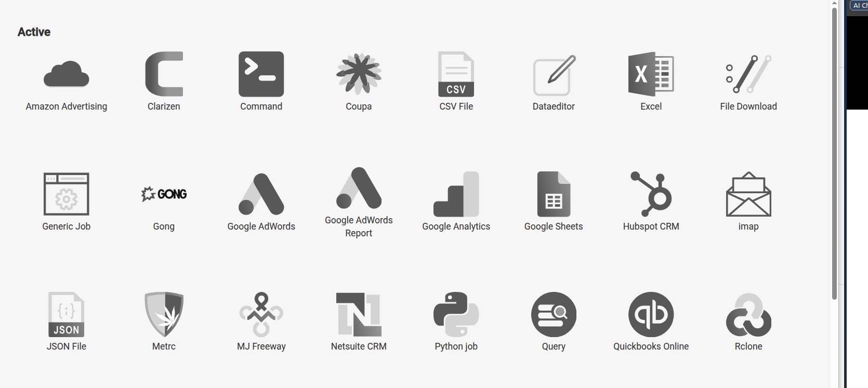Viewport: 868px width, 388px height.
Task: Choose the Command terminal icon
Action: [261, 74]
